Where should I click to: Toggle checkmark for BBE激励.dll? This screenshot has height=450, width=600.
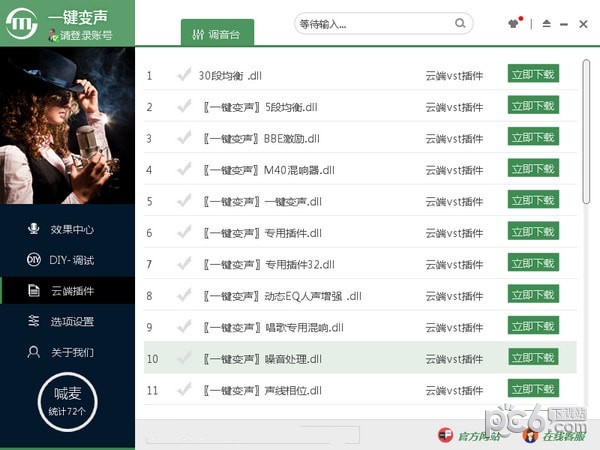point(184,138)
